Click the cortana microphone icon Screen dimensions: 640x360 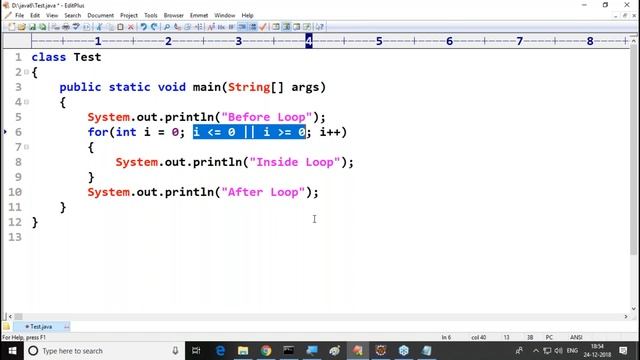175,351
